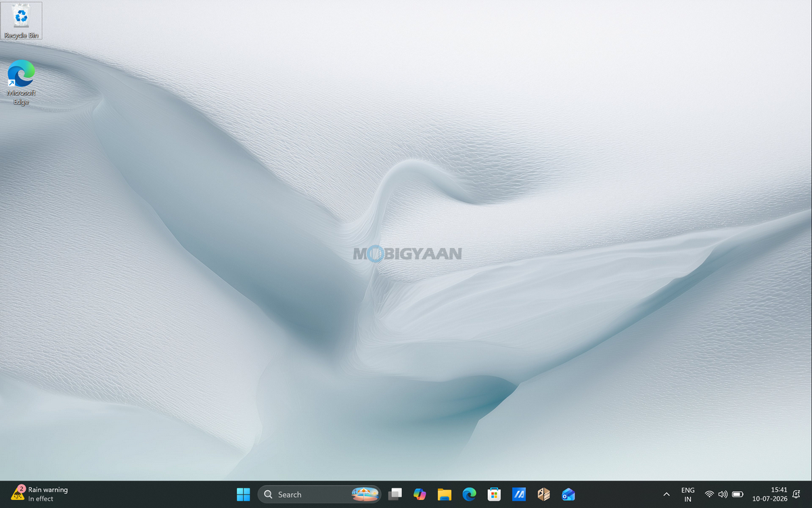
Task: Open the clock showing 15:41
Action: click(770, 494)
